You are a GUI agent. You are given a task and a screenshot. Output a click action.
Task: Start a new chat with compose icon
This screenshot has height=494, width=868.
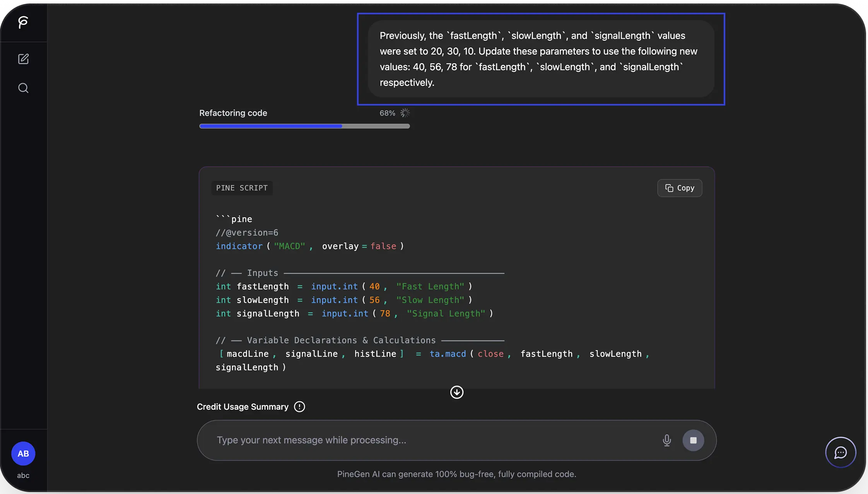pyautogui.click(x=23, y=59)
